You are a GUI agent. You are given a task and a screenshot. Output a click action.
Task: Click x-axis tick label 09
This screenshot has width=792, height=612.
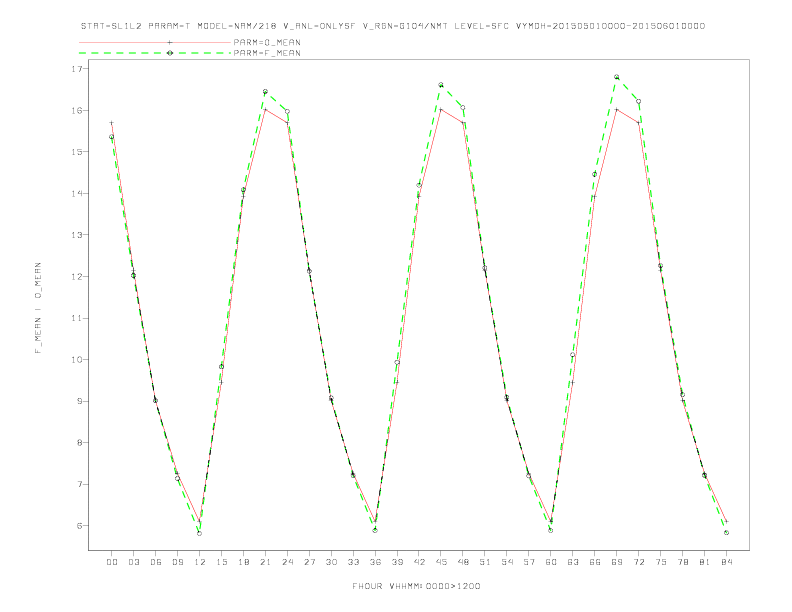[177, 562]
